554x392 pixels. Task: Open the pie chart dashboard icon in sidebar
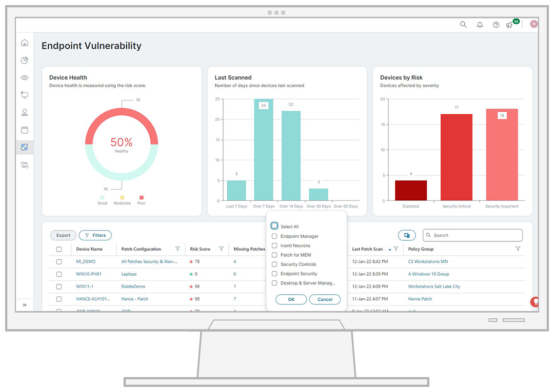(25, 60)
